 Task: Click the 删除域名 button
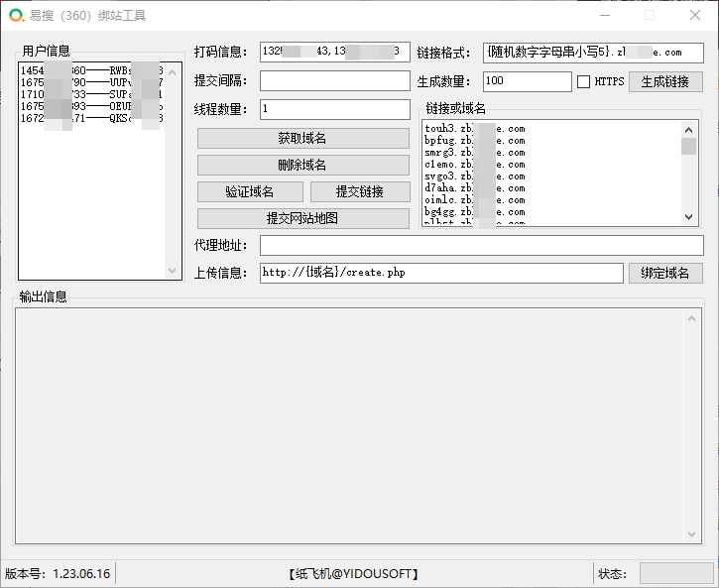(x=303, y=165)
